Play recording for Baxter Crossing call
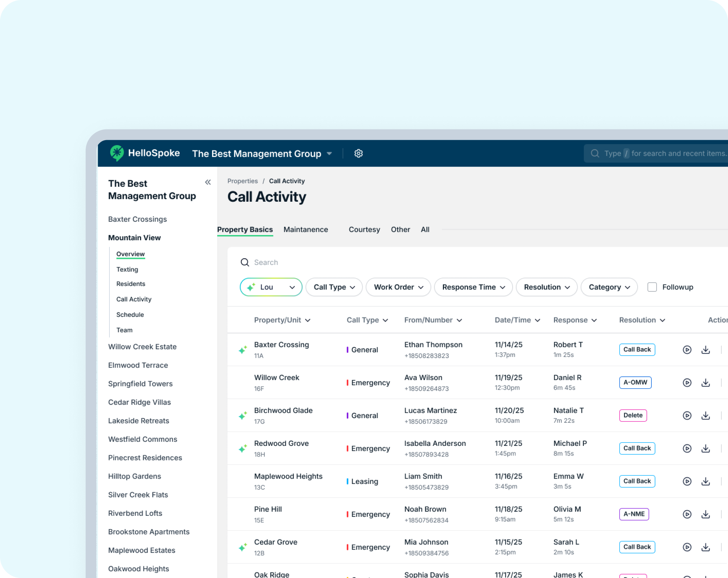The width and height of the screenshot is (728, 578). point(687,350)
